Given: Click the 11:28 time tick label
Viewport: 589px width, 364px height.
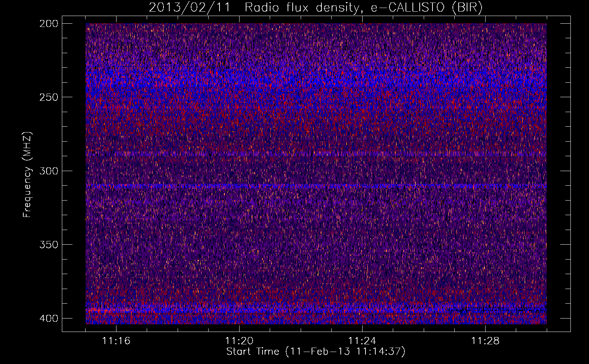Looking at the screenshot, I should click(485, 341).
